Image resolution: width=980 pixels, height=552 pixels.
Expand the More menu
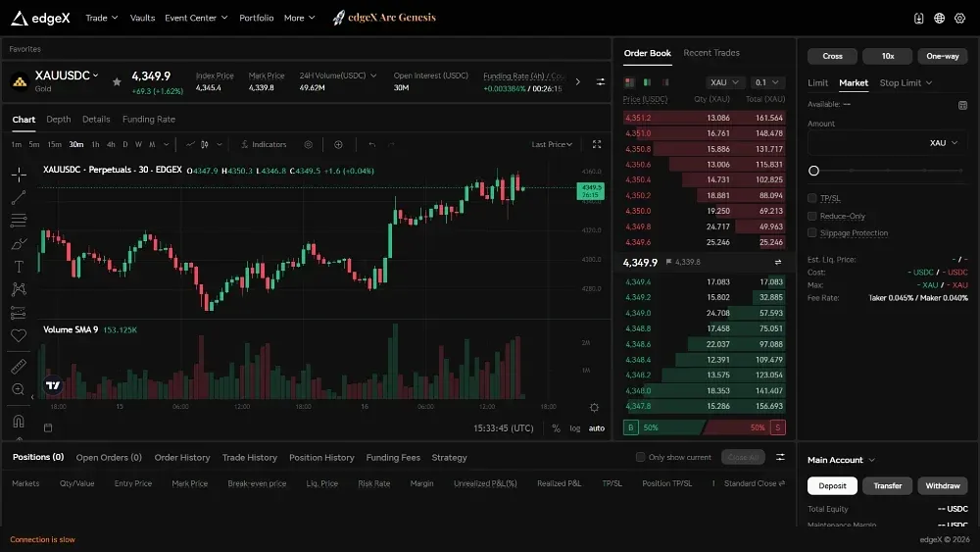coord(299,18)
